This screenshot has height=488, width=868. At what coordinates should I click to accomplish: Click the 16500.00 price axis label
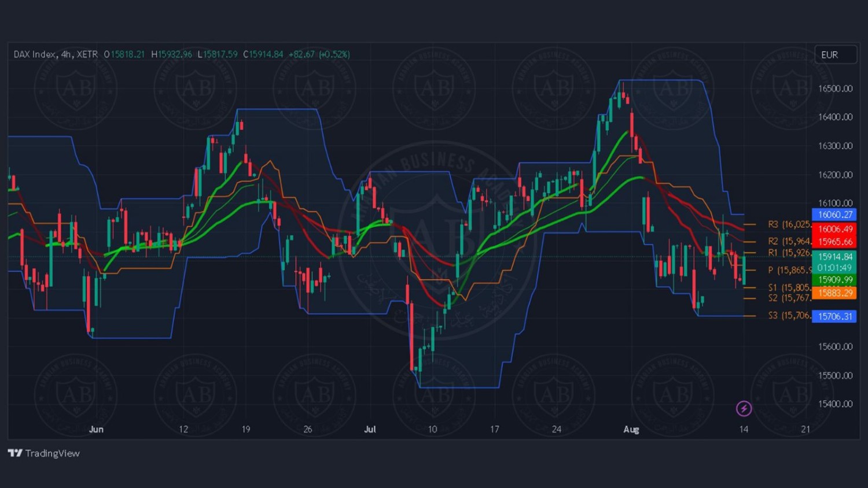[835, 88]
